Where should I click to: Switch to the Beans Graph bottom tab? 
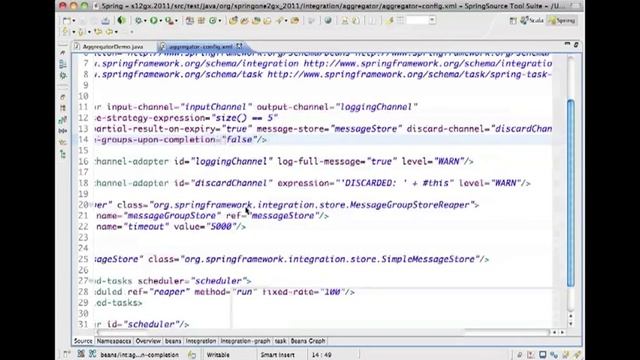pyautogui.click(x=308, y=341)
